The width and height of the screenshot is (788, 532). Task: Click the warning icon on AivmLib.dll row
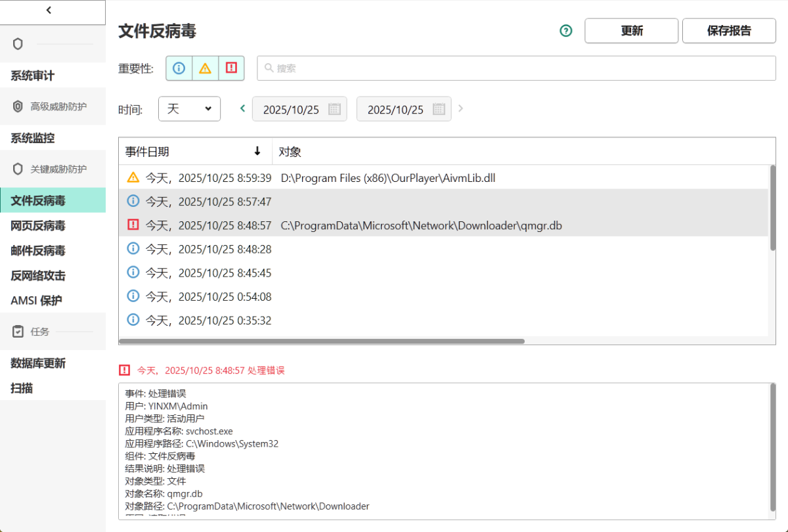(x=133, y=177)
